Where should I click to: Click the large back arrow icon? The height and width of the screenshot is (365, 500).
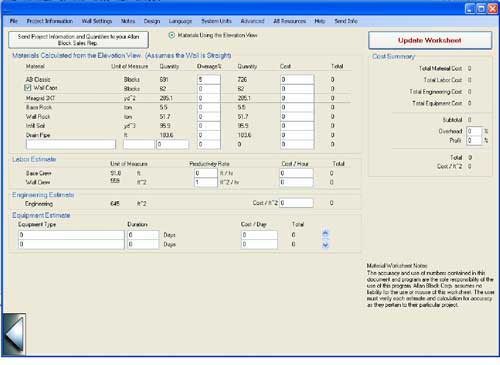[14, 334]
